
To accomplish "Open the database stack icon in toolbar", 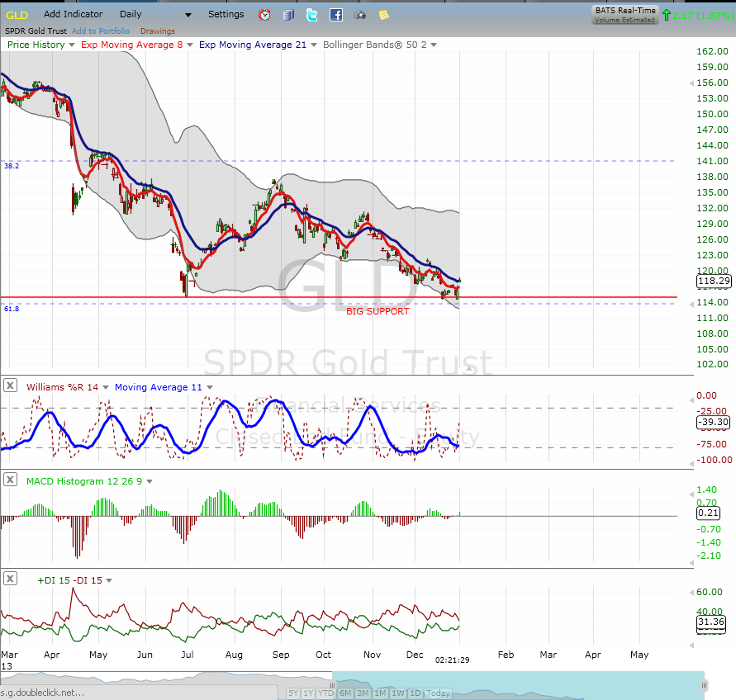I will [288, 15].
